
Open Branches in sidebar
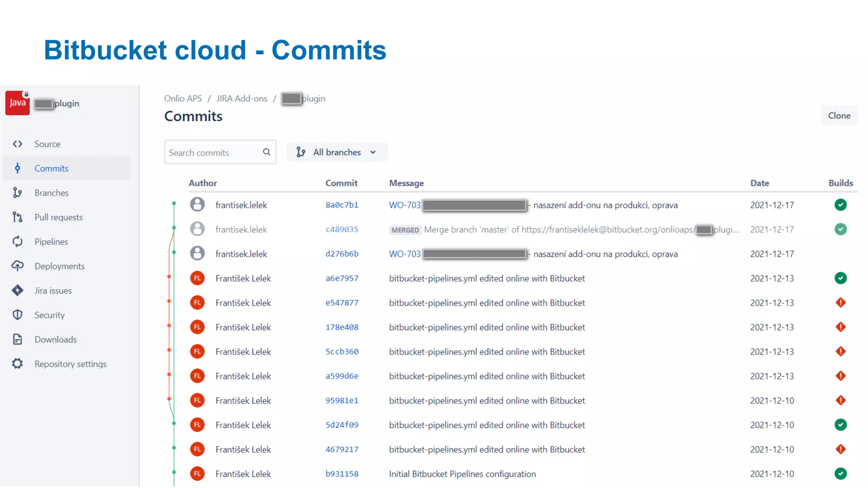51,193
